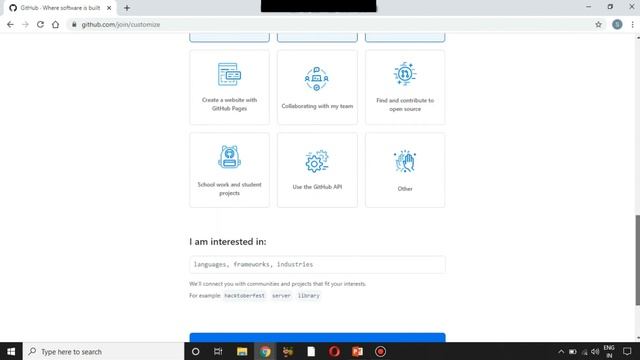Click the GitHub API gears icon
Screen dimensions: 640x360
point(317,161)
